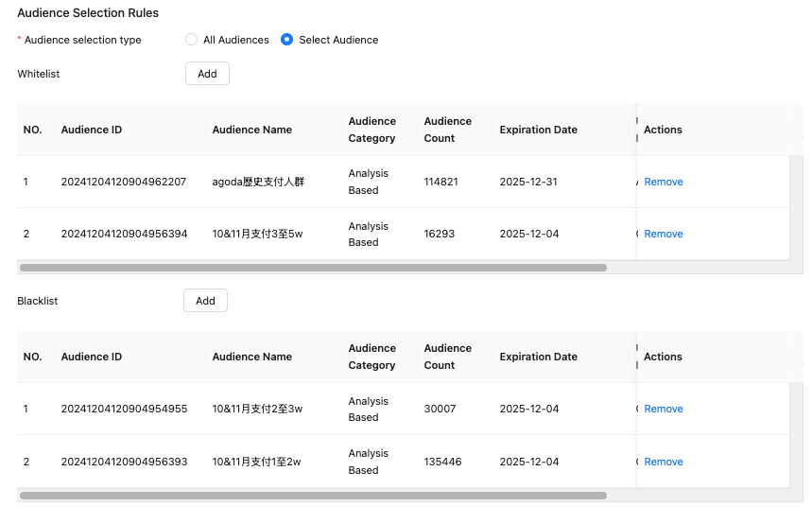Click Add button next to Whitelist
The width and height of the screenshot is (812, 524).
pos(207,74)
